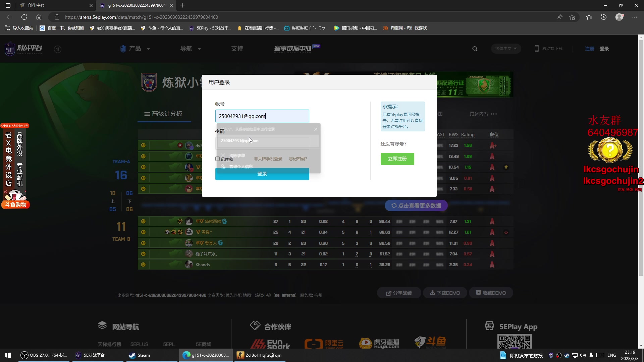This screenshot has width=644, height=362.
Task: Click the 下载DEMO button
Action: pos(445,293)
